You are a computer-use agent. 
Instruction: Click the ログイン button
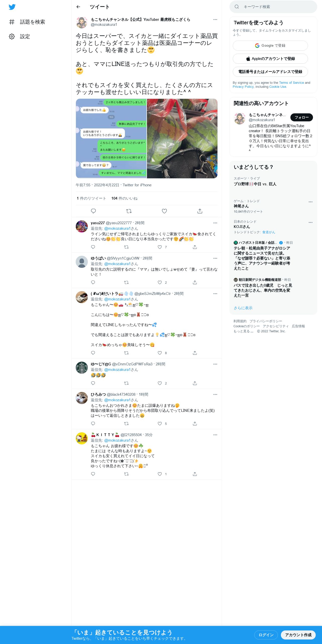[266, 635]
